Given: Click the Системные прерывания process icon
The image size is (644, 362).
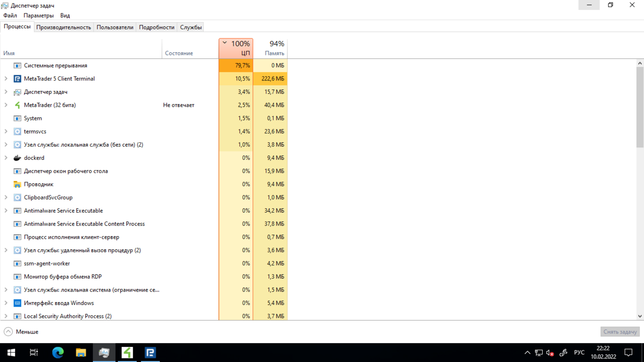Looking at the screenshot, I should [17, 65].
